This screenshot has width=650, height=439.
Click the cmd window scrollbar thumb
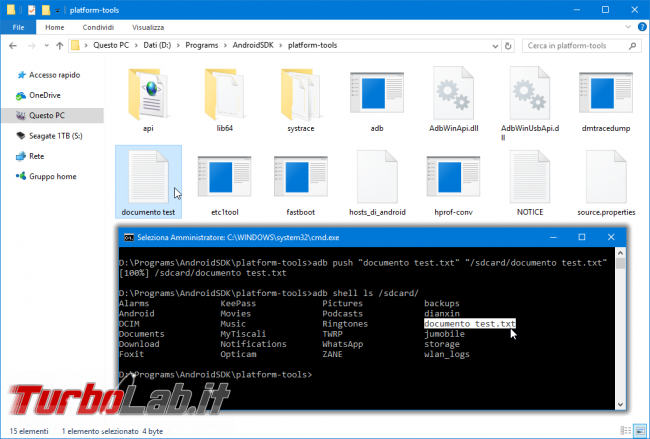[x=620, y=263]
